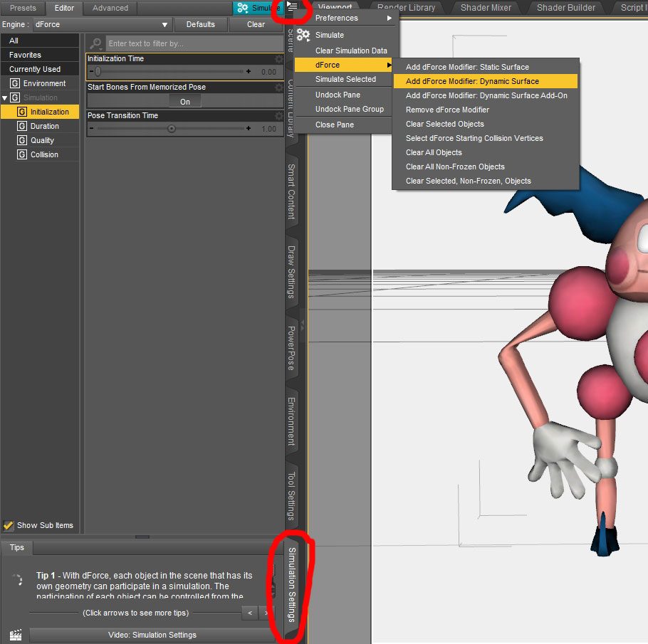This screenshot has height=644, width=648.
Task: Click the Clear button
Action: click(x=256, y=24)
